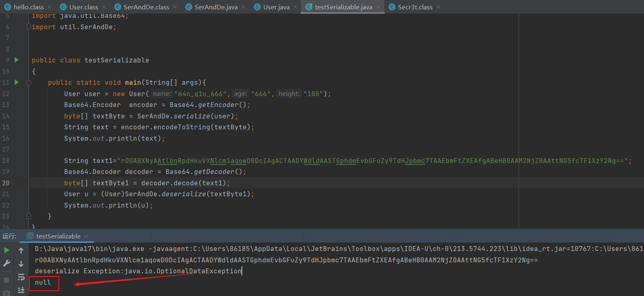
Task: Click the long Base64 string on line 18
Action: [373, 161]
